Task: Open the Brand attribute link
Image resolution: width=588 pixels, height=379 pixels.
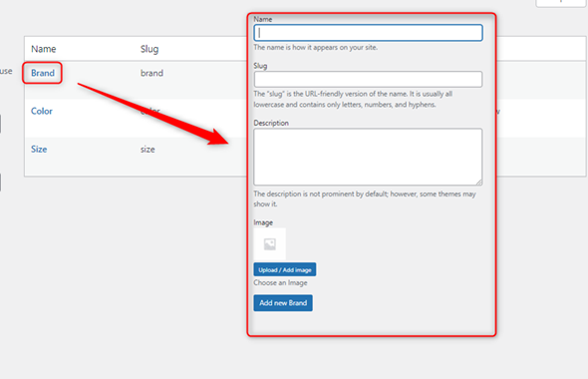Action: click(x=43, y=73)
